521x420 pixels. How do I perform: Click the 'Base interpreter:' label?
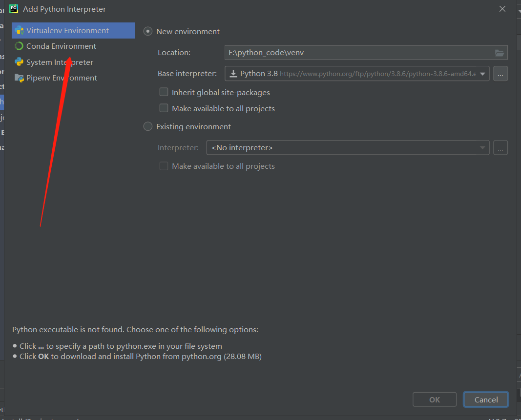coord(187,74)
